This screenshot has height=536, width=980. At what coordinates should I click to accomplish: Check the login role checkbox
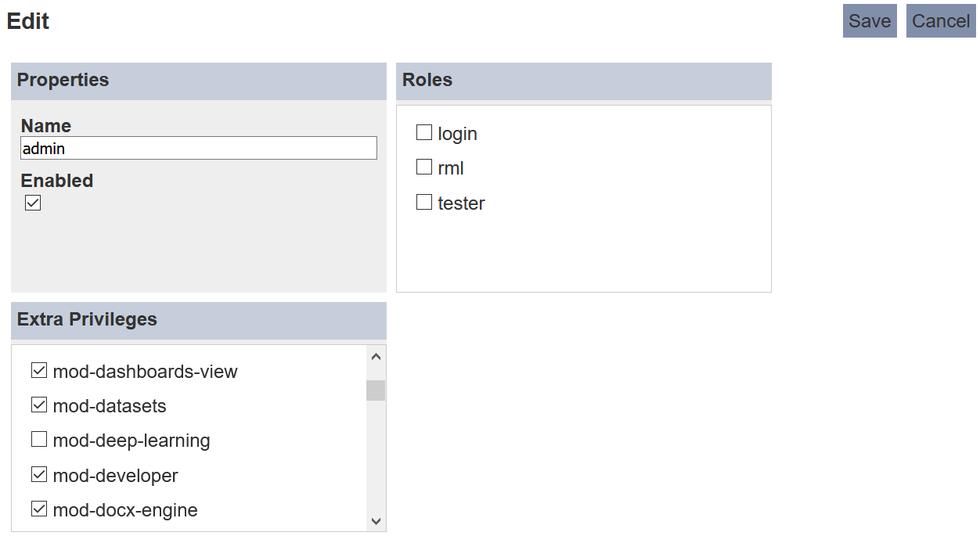[x=424, y=132]
